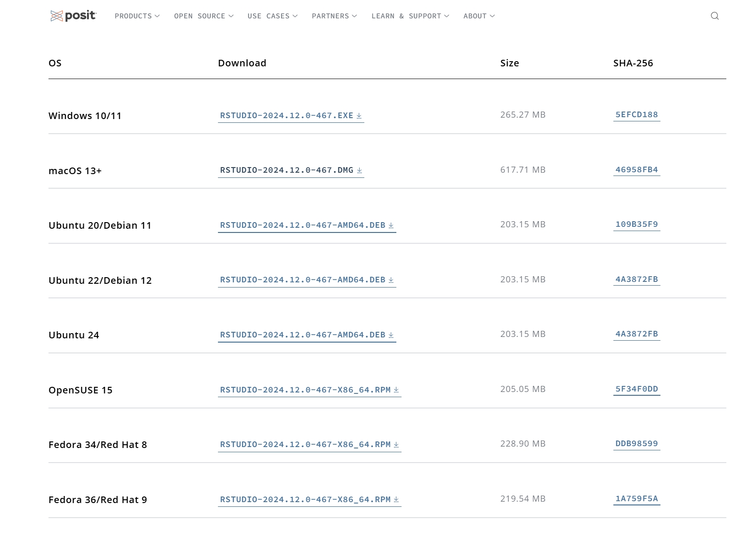Download the X86_64.RPM for Fedora 34/Red Hat 8

310,445
